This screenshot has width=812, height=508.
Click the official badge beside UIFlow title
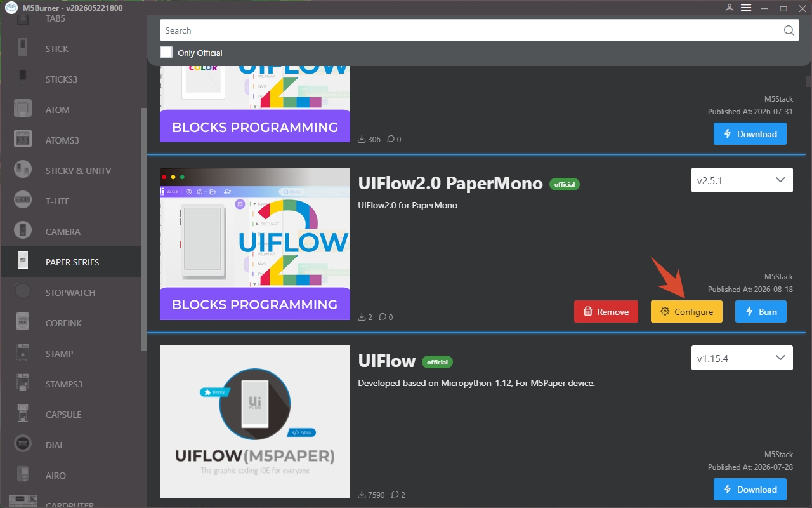click(437, 362)
